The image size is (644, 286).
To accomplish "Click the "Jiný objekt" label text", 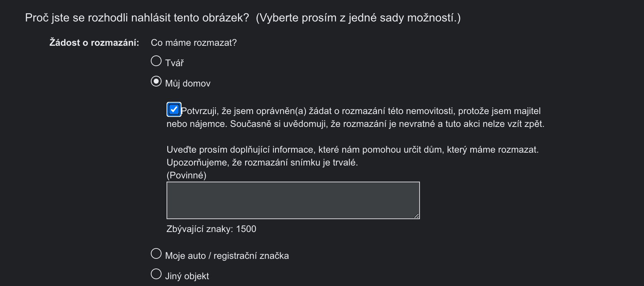I will point(187,276).
